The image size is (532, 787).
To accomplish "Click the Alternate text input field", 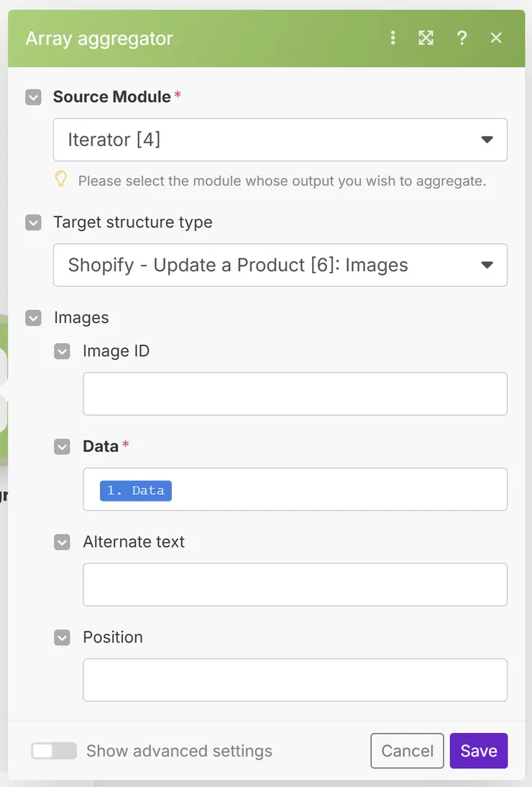I will pyautogui.click(x=295, y=584).
